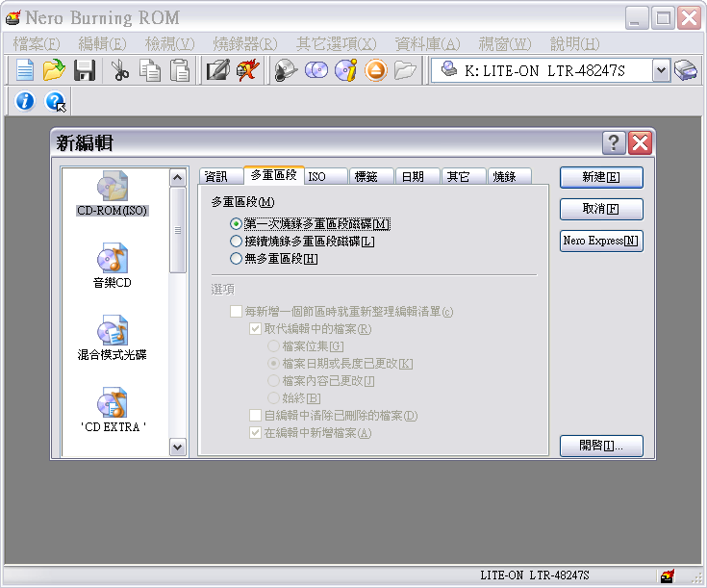Toggle 取代編輯中的檔案 checkbox

[311, 329]
